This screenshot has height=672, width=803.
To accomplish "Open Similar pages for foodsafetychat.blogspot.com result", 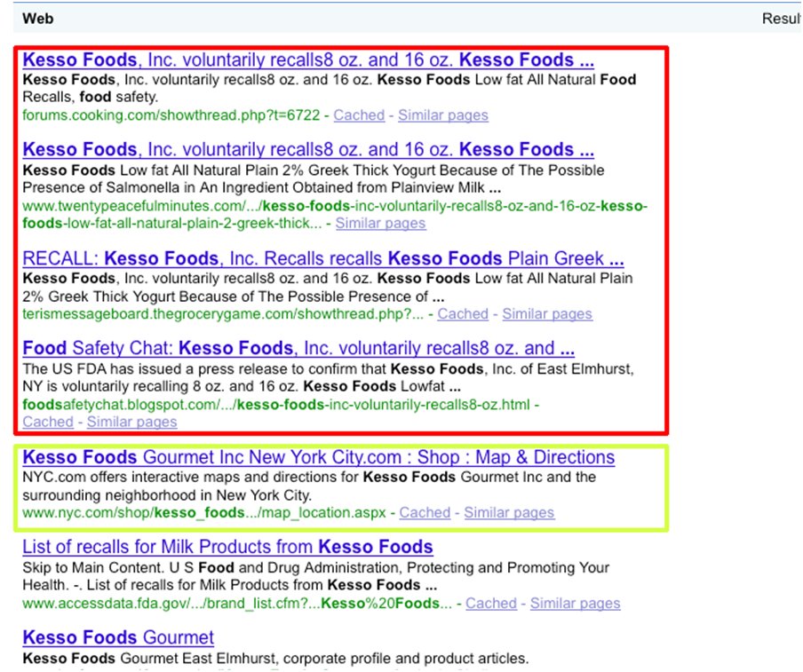I will [x=131, y=422].
